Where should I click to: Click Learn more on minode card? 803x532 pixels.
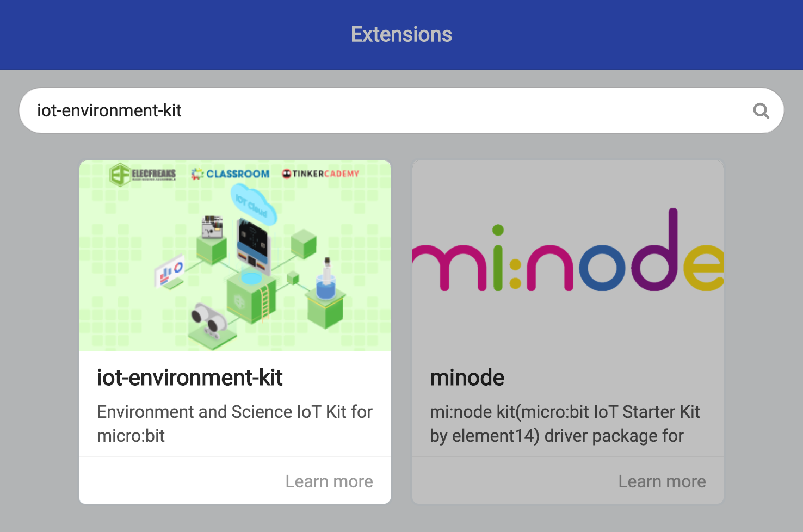[x=662, y=481]
